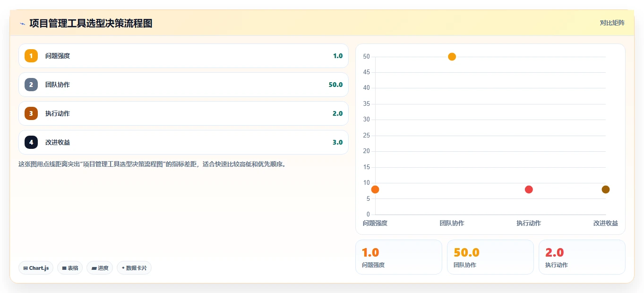
Task: Click the gray number 2 badge
Action: point(31,85)
